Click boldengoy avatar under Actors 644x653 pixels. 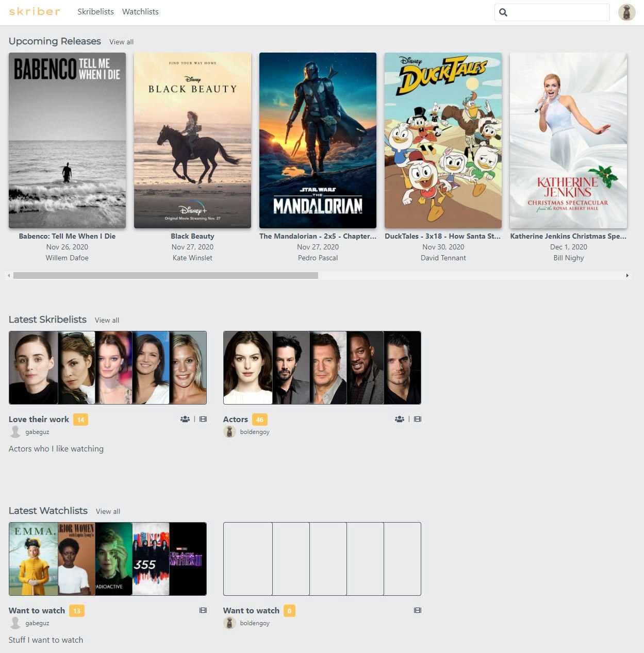pyautogui.click(x=229, y=432)
